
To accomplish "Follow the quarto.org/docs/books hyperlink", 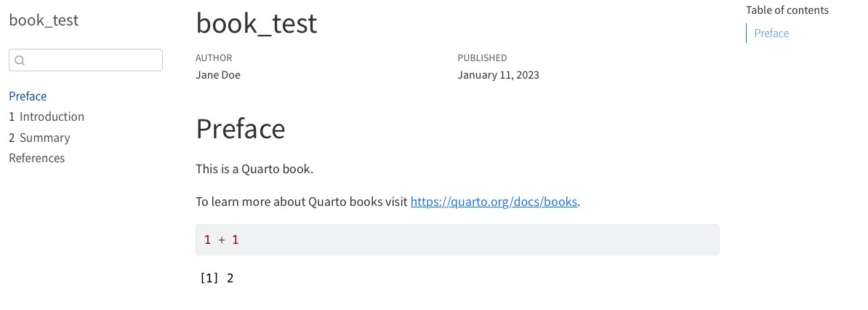I will click(494, 202).
